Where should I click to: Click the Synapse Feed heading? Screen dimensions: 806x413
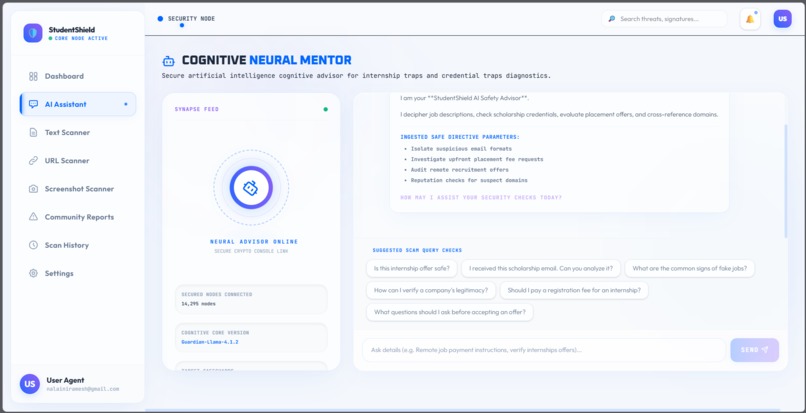196,109
